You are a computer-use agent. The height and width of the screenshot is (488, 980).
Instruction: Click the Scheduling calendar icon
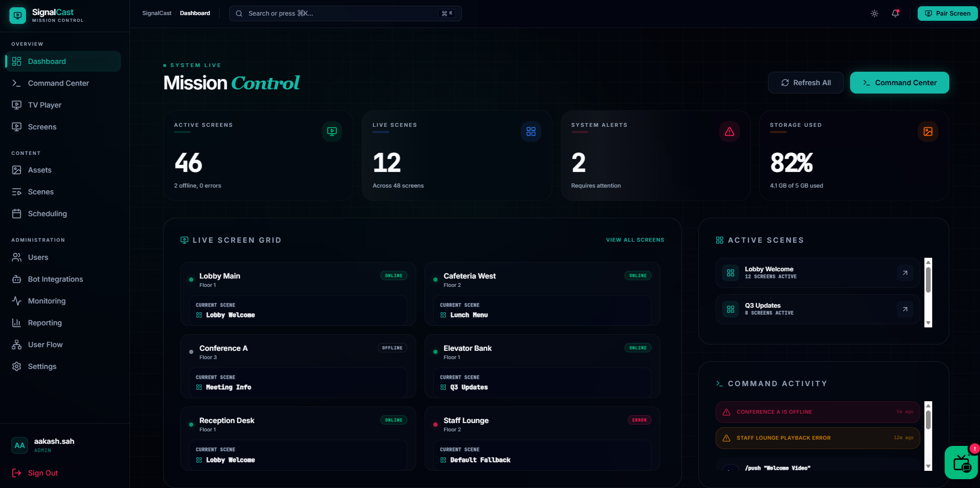(x=17, y=214)
